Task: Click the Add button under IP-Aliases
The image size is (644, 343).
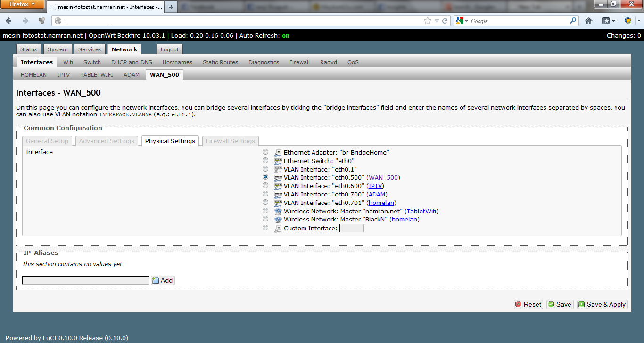Action: (163, 280)
